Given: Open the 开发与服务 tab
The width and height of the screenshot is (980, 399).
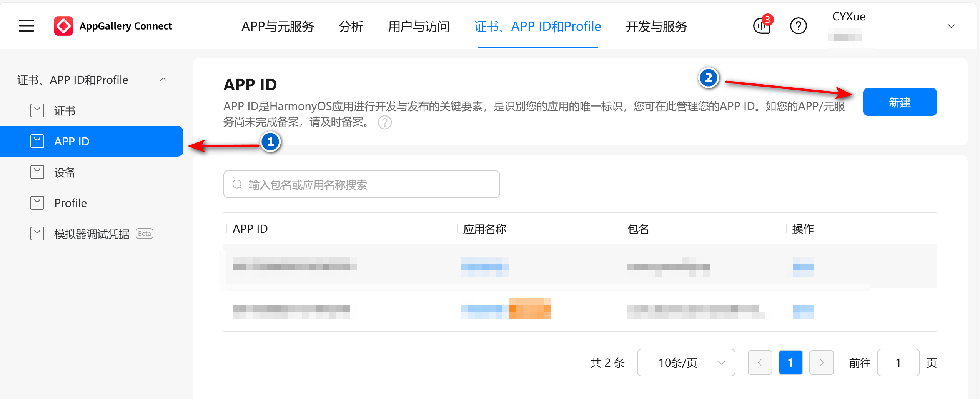Looking at the screenshot, I should click(x=656, y=26).
